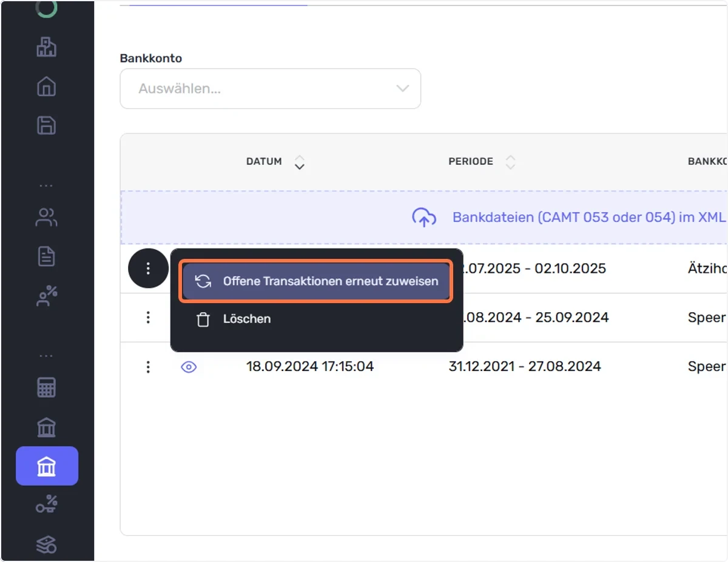Screen dimensions: 728x562
Task: Sort the table by the PERIODE arrows
Action: (511, 162)
